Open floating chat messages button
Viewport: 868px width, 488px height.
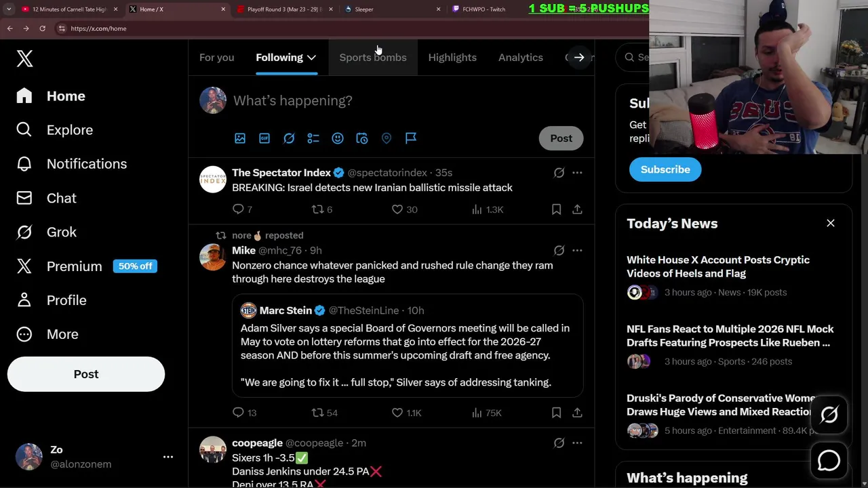click(829, 461)
